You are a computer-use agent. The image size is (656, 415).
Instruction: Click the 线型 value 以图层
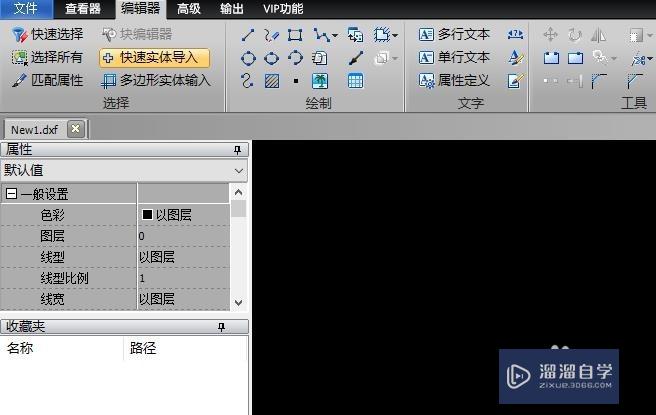(x=184, y=257)
